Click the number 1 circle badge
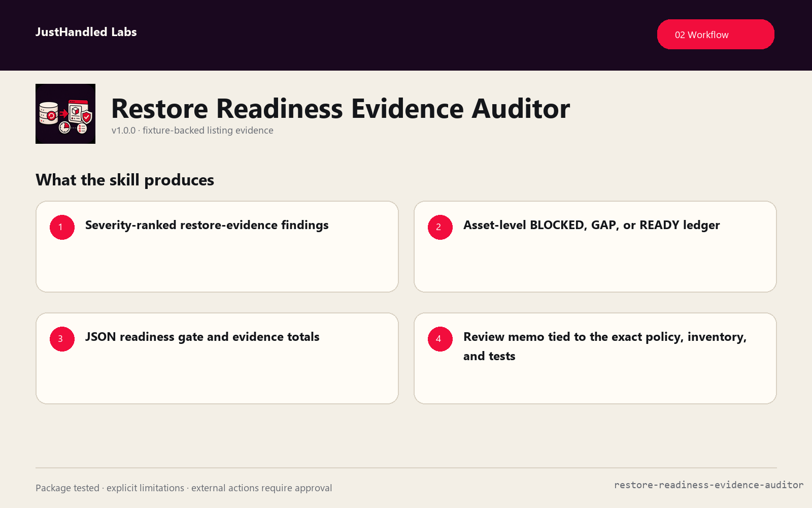Screen dimensions: 812x508 pos(62,227)
